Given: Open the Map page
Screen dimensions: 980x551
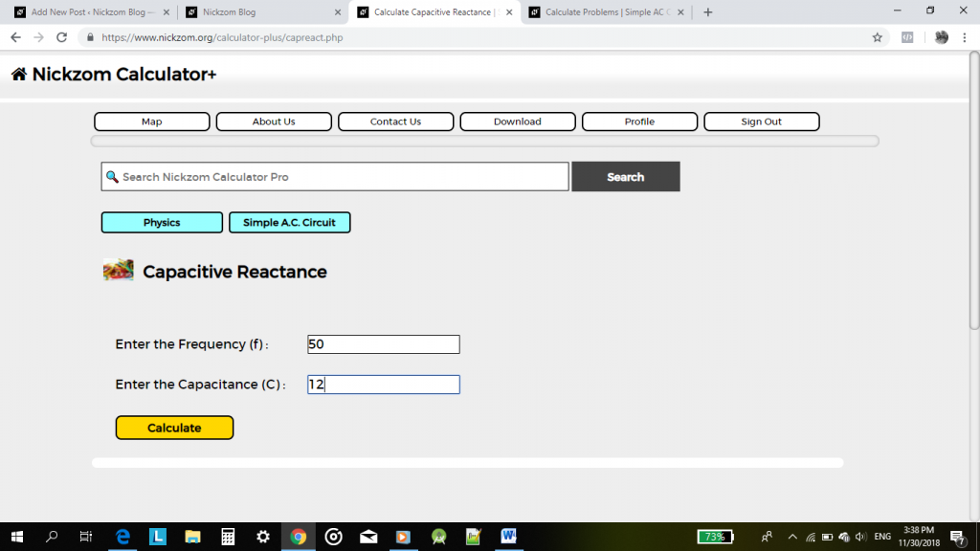Looking at the screenshot, I should (152, 121).
